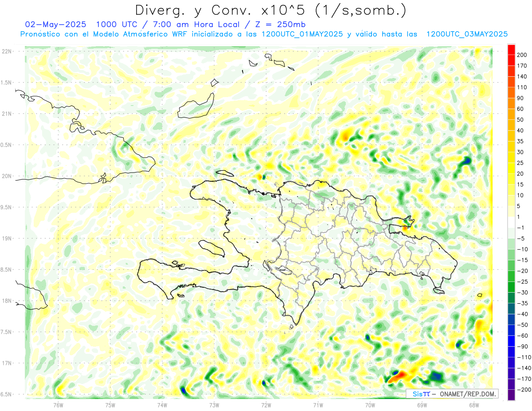Click the white swatch between 1 and -1
This screenshot has height=411, width=532.
pos(511,222)
